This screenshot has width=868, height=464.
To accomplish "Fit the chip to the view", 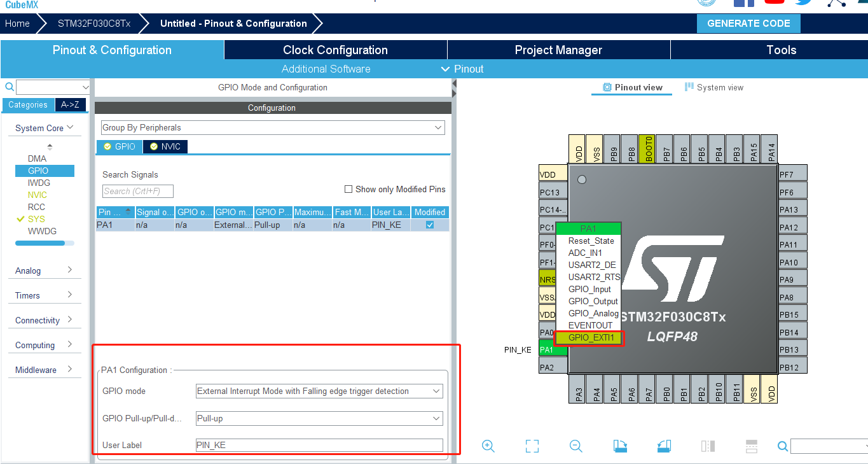I will (532, 446).
